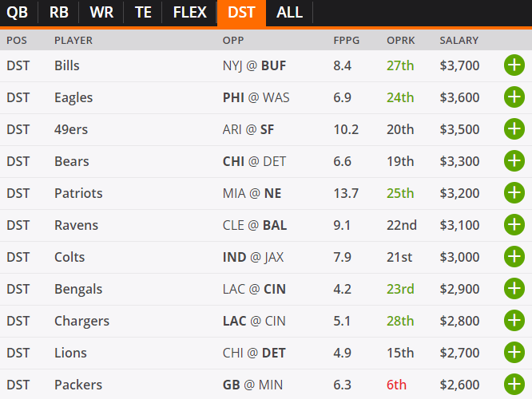532x399 pixels.
Task: Add Bears defense to lineup
Action: (514, 161)
